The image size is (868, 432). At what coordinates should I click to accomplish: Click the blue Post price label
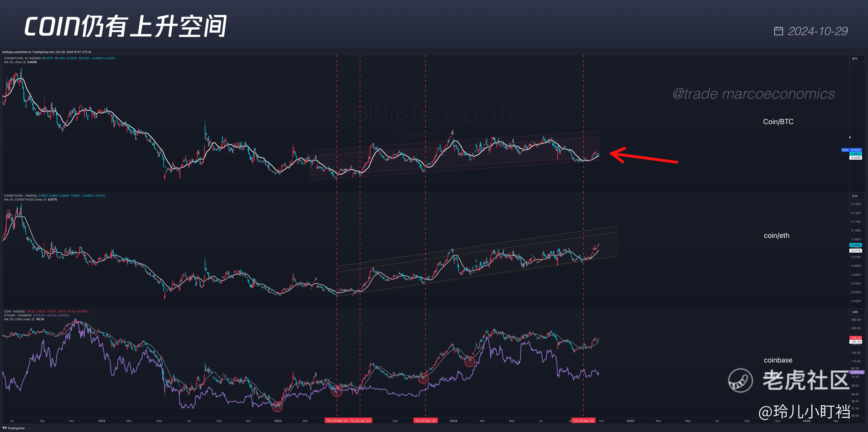point(845,150)
